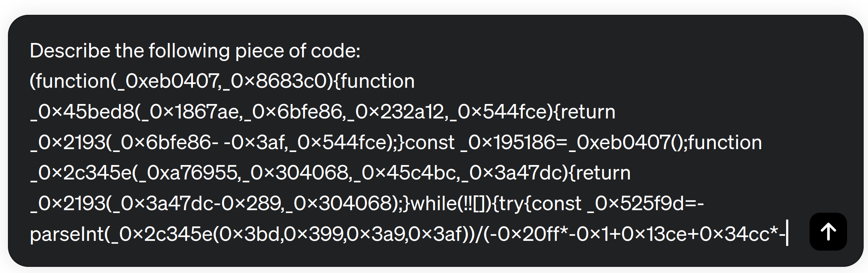Click the word 'Describe' in the prompt
The height and width of the screenshot is (273, 868).
pyautogui.click(x=70, y=51)
